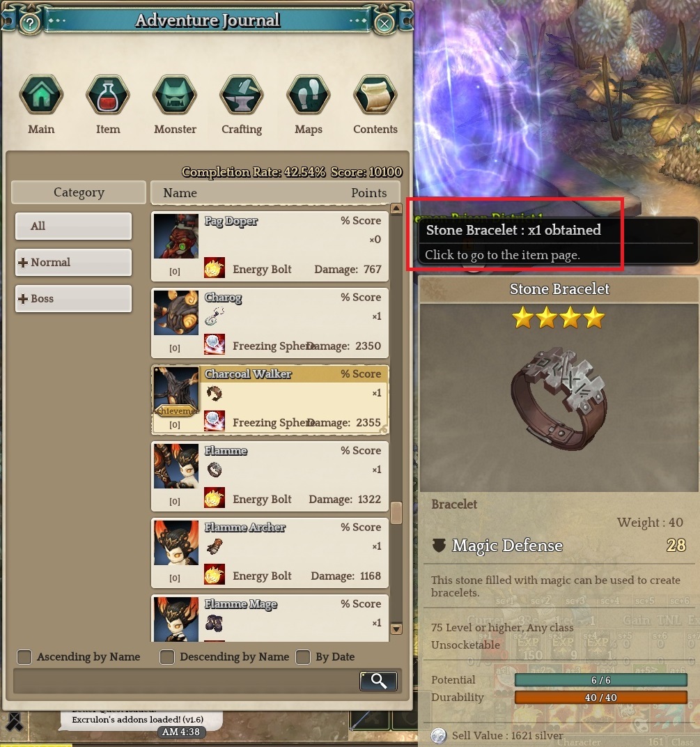
Task: Open the Main home icon tab
Action: pyautogui.click(x=41, y=95)
